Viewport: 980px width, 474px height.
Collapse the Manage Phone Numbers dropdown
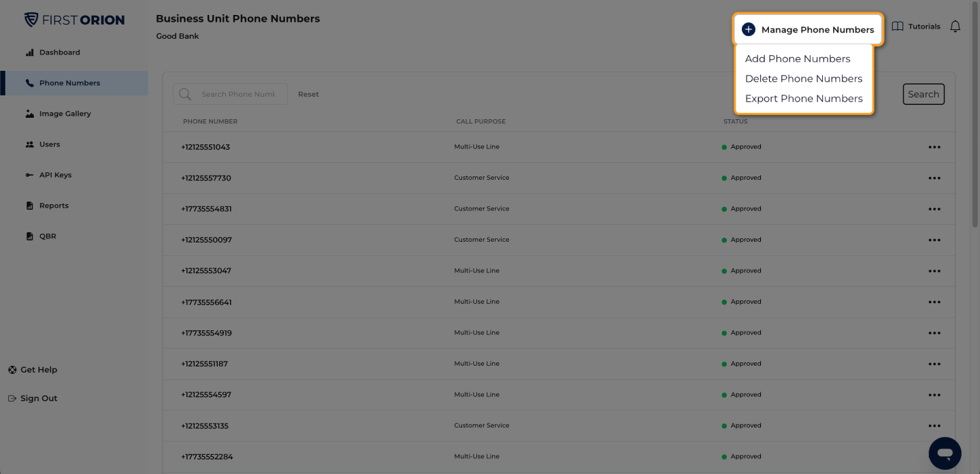tap(808, 29)
